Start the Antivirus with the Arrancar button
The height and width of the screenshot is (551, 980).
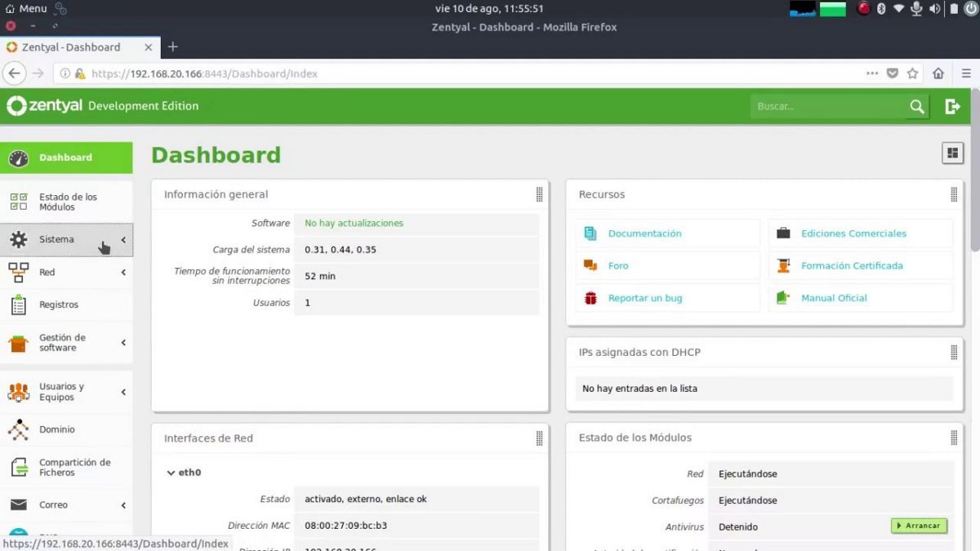[918, 526]
